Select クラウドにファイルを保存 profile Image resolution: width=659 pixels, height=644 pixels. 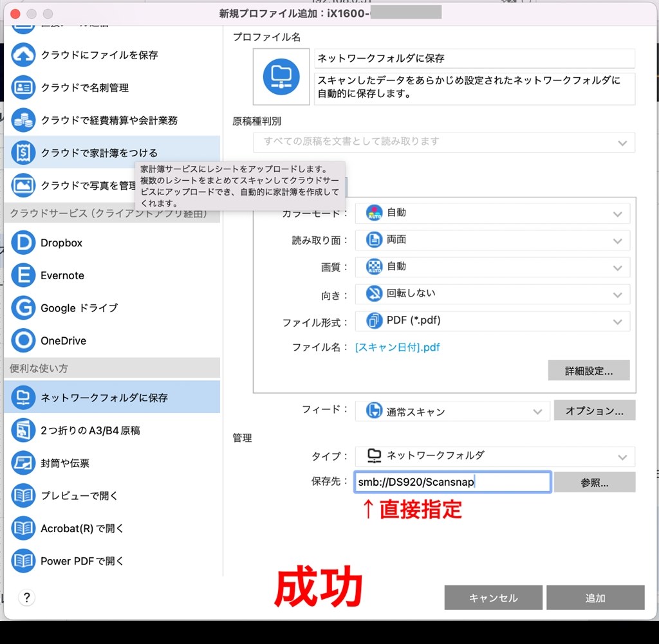click(x=112, y=55)
